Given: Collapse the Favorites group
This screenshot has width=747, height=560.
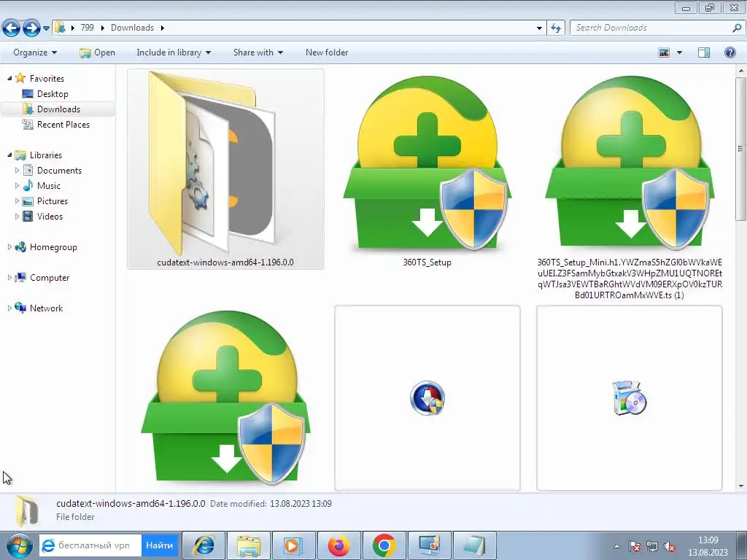Looking at the screenshot, I should coord(9,78).
